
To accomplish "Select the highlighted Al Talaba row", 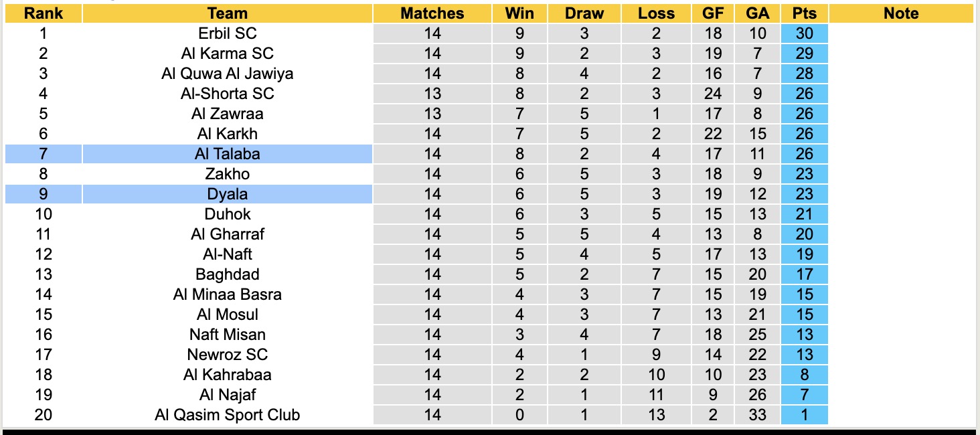I will (228, 154).
